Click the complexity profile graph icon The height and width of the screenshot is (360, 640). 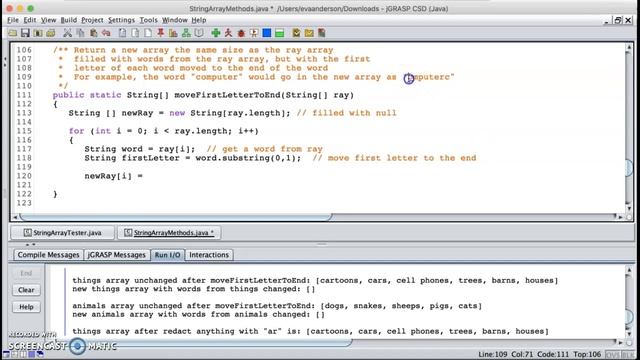(x=173, y=33)
